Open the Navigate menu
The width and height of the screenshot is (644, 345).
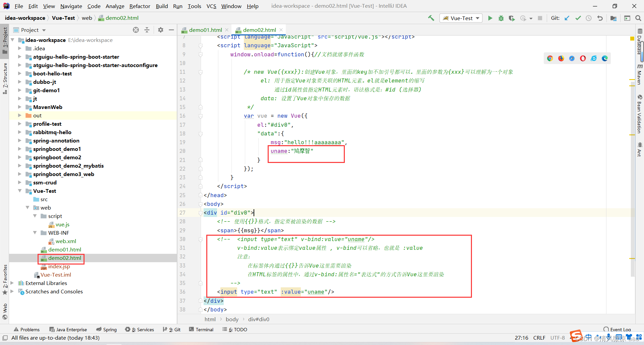point(71,6)
